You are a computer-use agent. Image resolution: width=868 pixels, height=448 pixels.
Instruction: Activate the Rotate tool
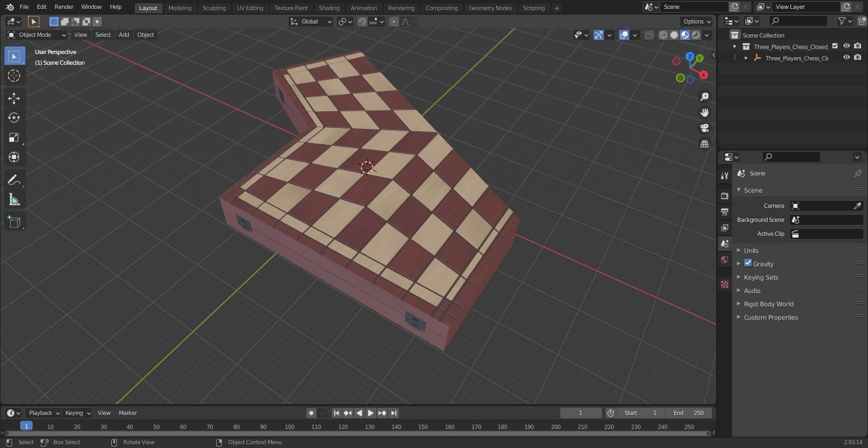(14, 118)
